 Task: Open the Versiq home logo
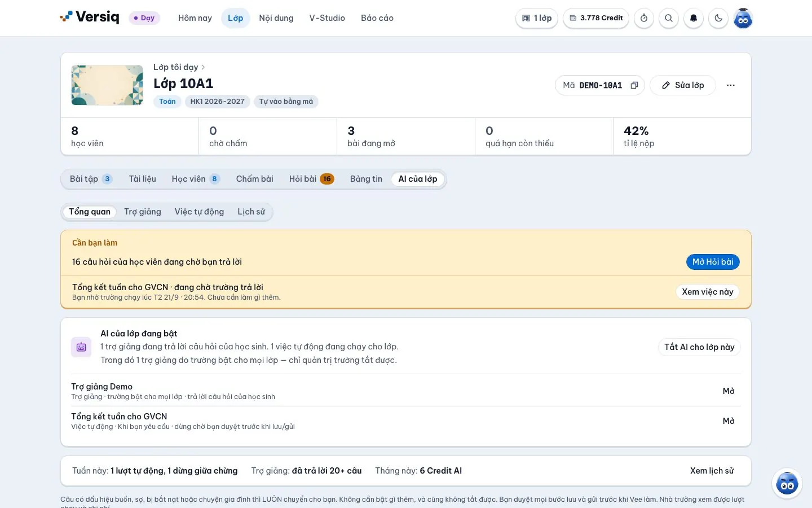pos(90,17)
